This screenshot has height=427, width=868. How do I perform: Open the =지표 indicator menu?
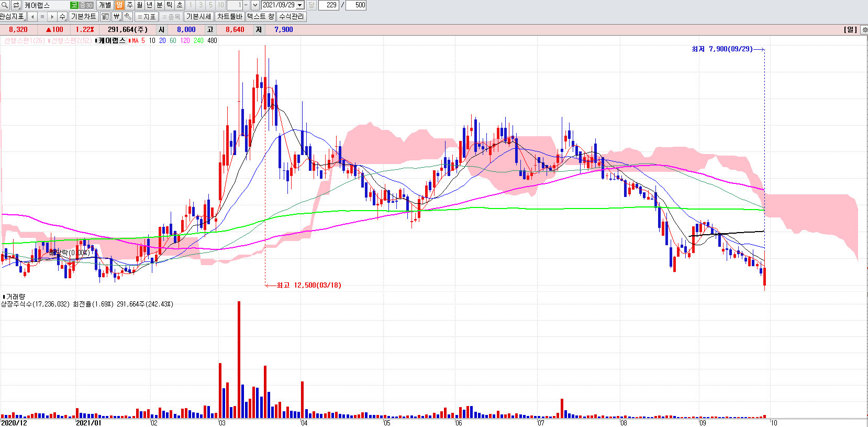tap(147, 17)
